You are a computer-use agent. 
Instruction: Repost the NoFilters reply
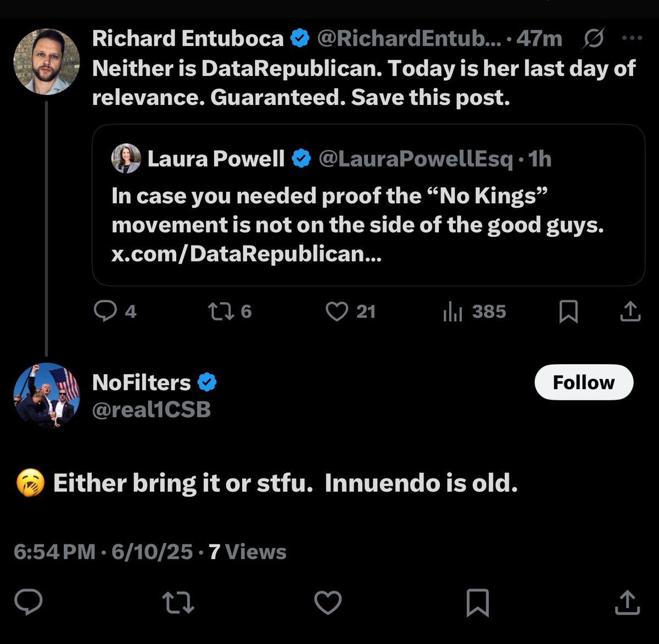point(179,602)
